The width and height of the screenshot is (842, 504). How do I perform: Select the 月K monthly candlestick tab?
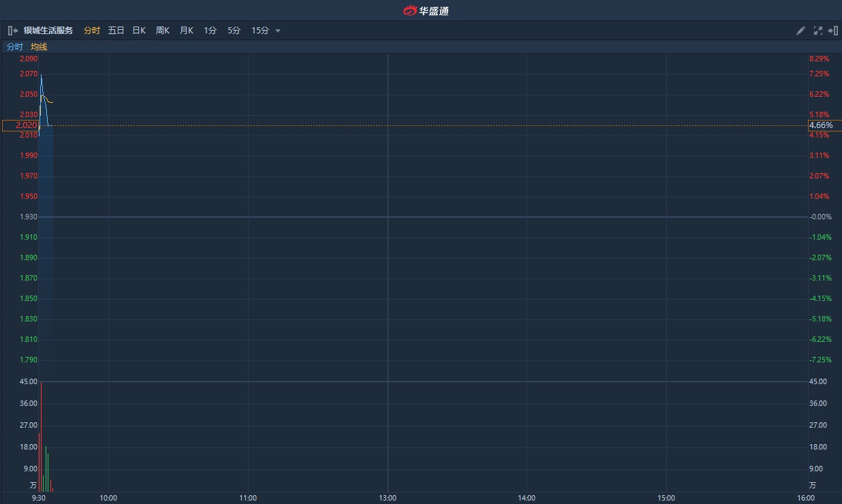(187, 31)
